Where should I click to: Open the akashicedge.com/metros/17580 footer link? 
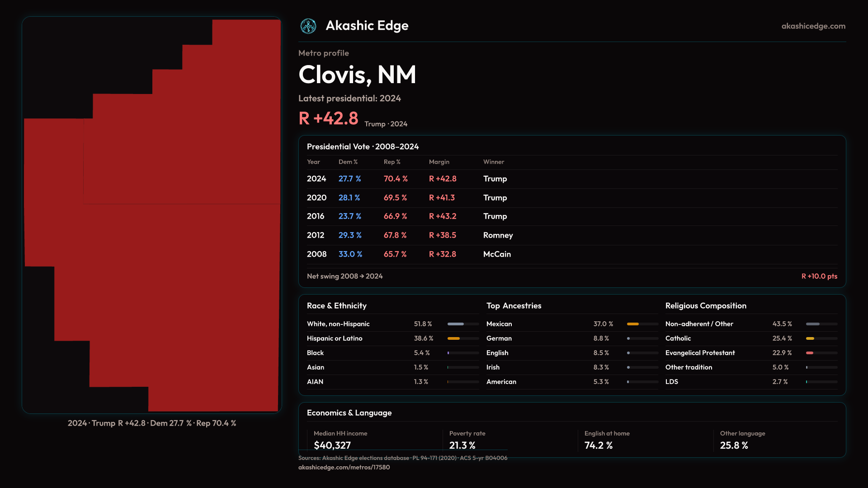(344, 467)
